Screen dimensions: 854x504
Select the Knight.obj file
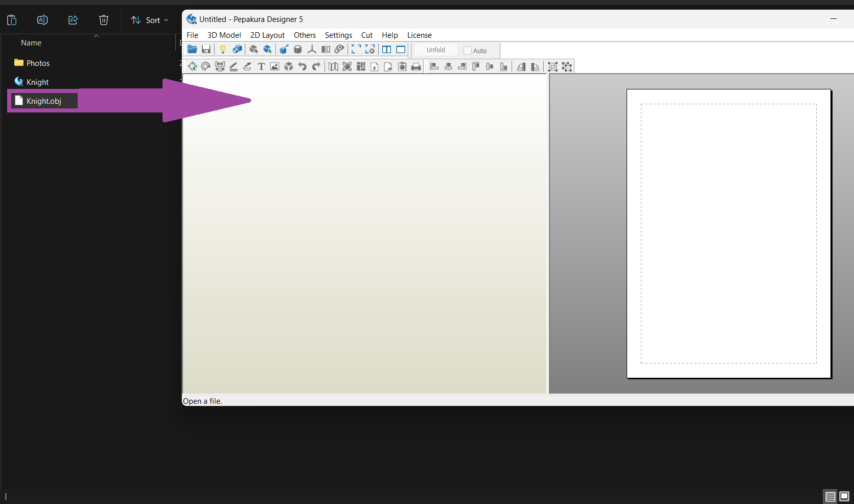(43, 101)
